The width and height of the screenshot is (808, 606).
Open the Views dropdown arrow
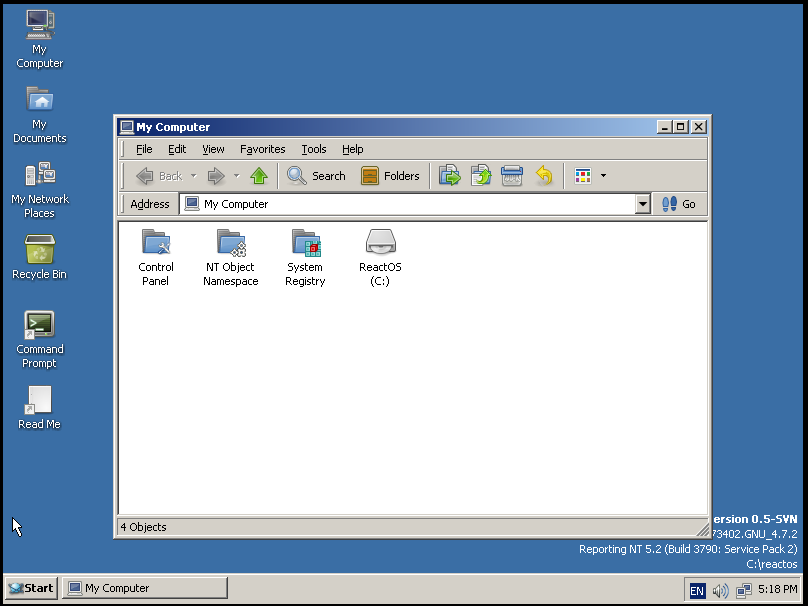(603, 176)
